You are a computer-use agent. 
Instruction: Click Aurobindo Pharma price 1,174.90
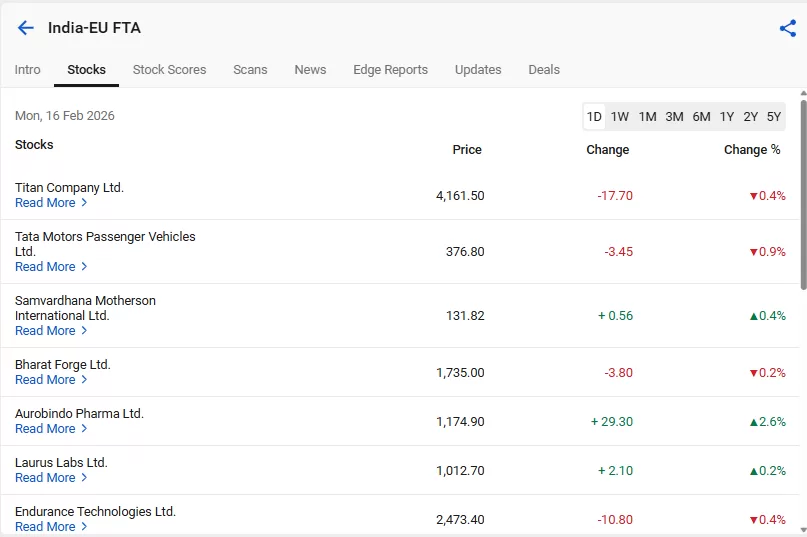[x=460, y=422]
